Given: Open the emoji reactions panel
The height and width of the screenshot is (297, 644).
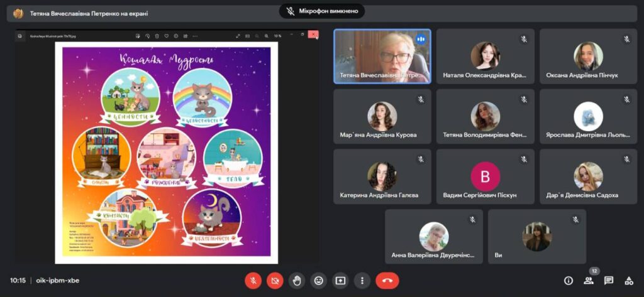Looking at the screenshot, I should pyautogui.click(x=319, y=280).
